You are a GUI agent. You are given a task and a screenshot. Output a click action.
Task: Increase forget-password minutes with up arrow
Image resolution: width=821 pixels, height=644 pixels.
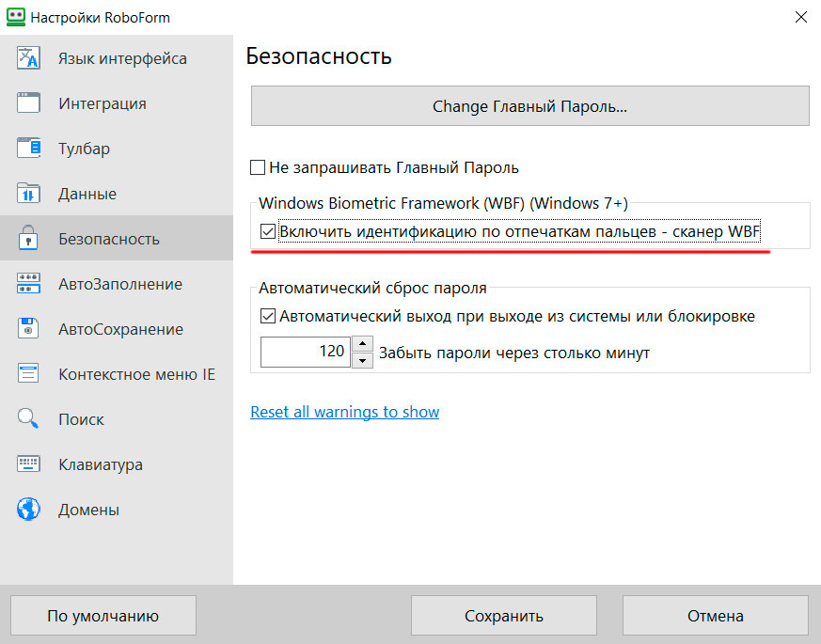pyautogui.click(x=362, y=345)
